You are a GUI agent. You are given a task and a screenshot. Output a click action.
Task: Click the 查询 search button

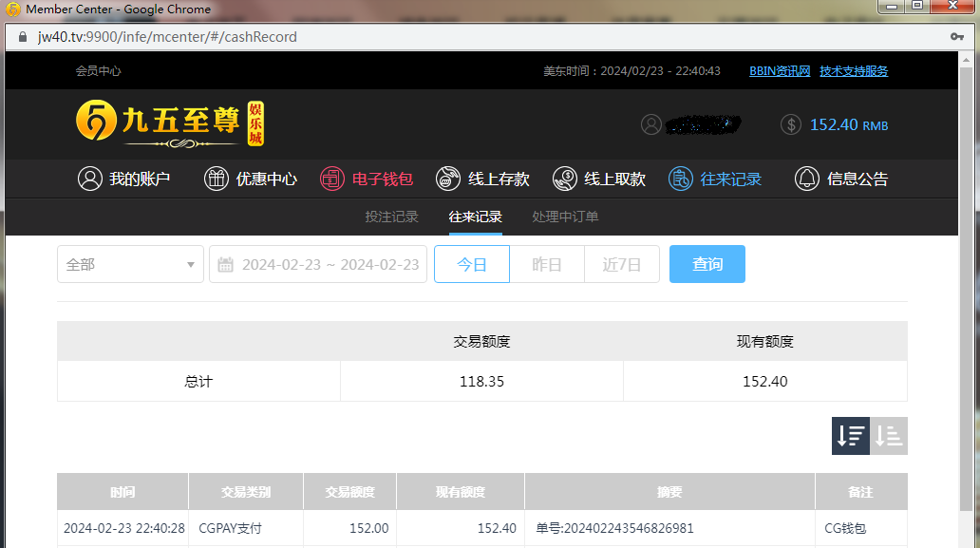click(707, 264)
